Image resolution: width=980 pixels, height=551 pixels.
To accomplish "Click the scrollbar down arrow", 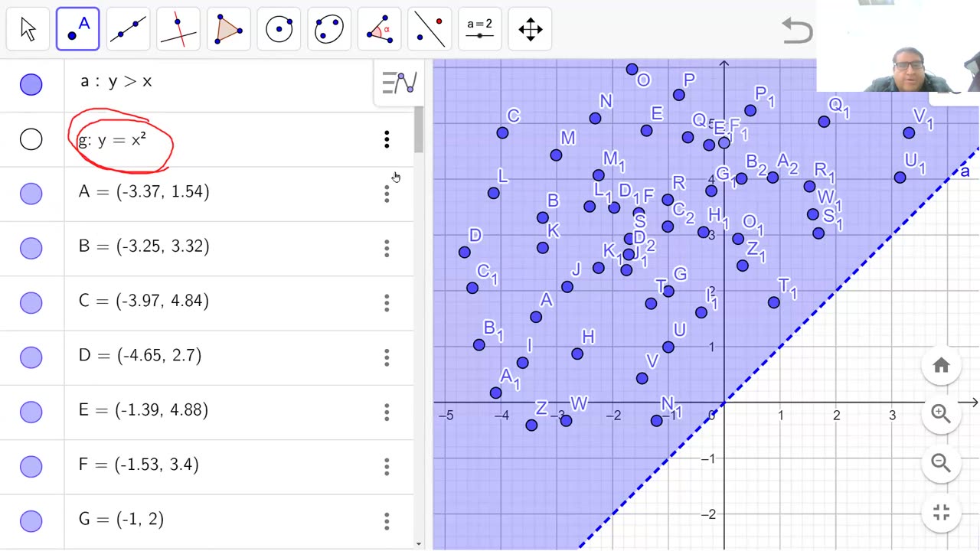I will (x=418, y=544).
